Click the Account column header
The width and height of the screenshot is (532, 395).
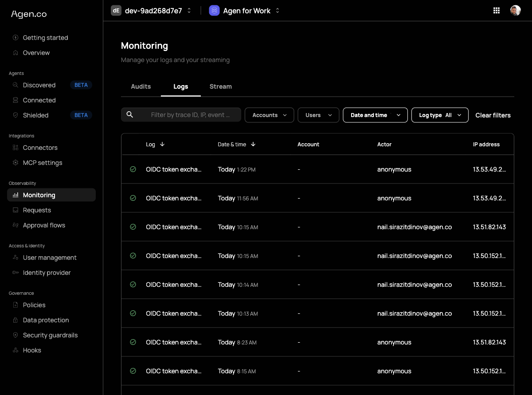click(308, 144)
